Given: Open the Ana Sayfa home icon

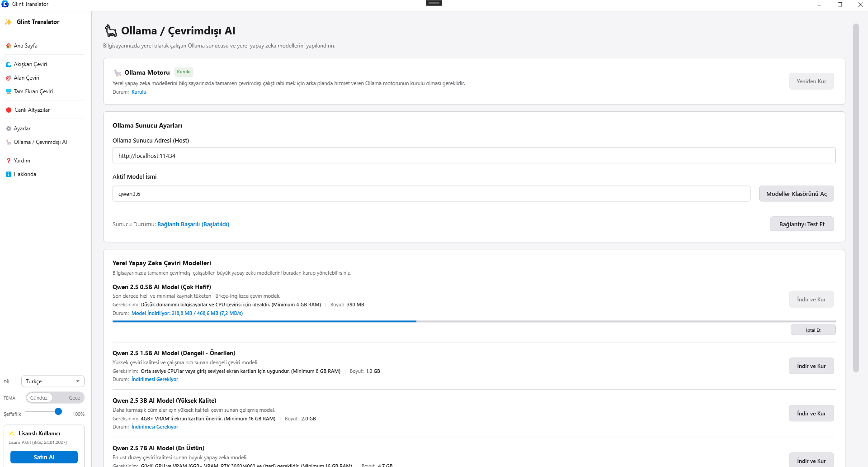Looking at the screenshot, I should point(9,46).
